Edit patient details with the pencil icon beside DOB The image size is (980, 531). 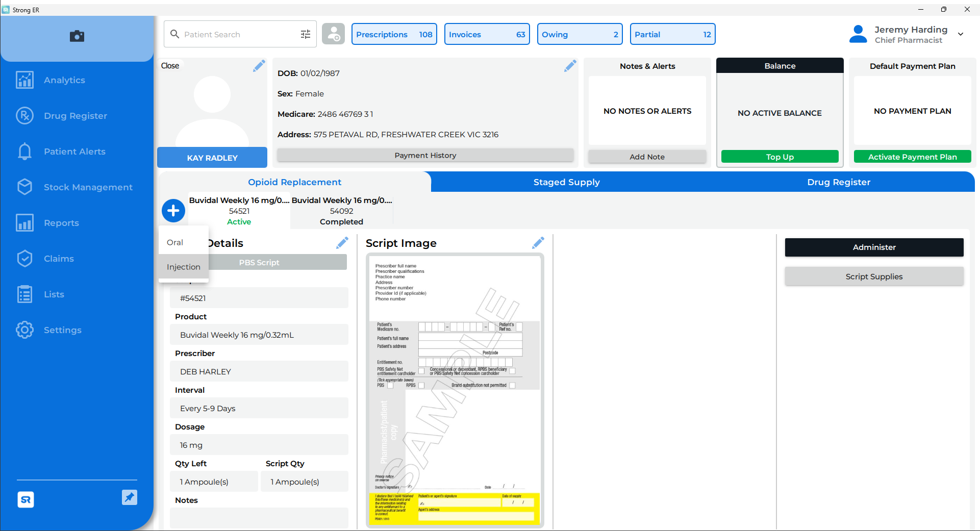tap(570, 66)
